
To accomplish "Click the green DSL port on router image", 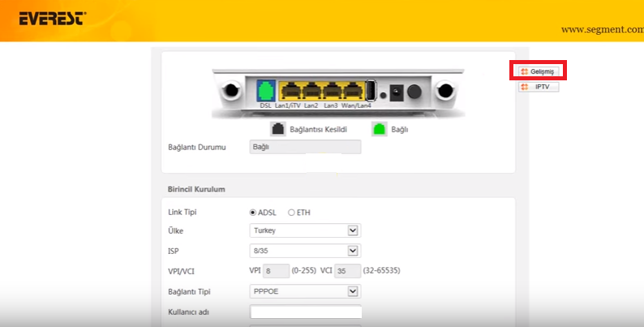I will click(266, 91).
